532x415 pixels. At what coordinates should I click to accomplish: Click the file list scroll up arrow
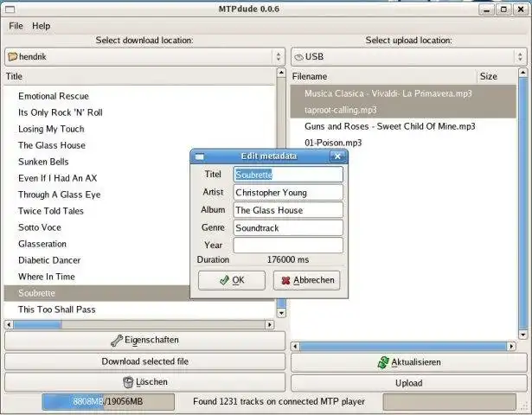pyautogui.click(x=522, y=73)
